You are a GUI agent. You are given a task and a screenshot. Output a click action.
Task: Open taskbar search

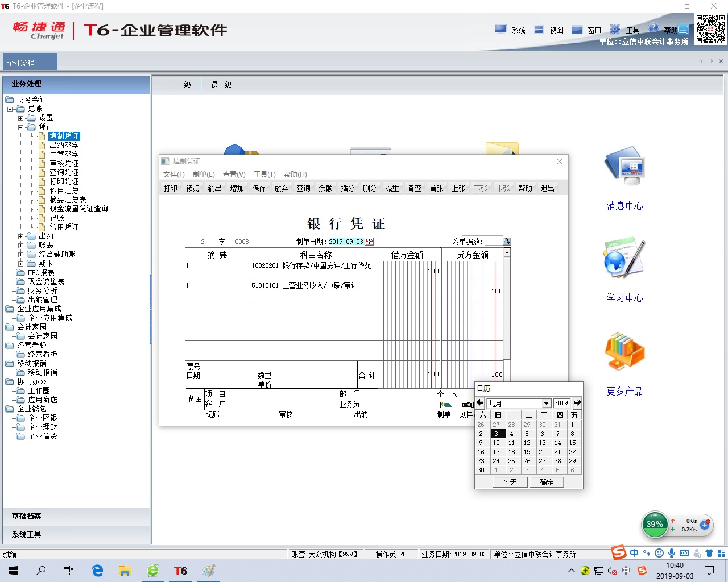pos(41,571)
